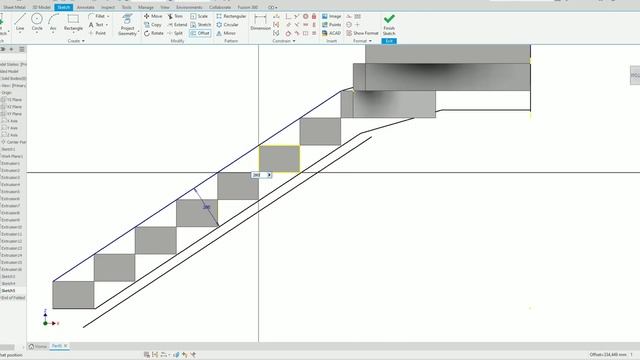The width and height of the screenshot is (640, 360).
Task: Select XY Plane in model browser
Action: tap(12, 114)
